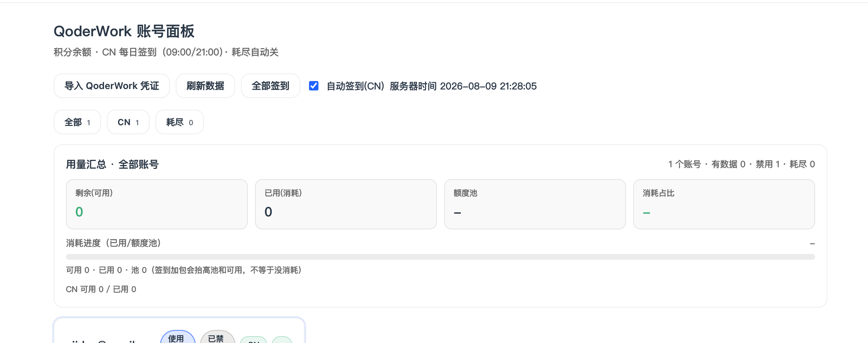Show only 耗尽 accounts
The height and width of the screenshot is (343, 868).
pos(180,122)
